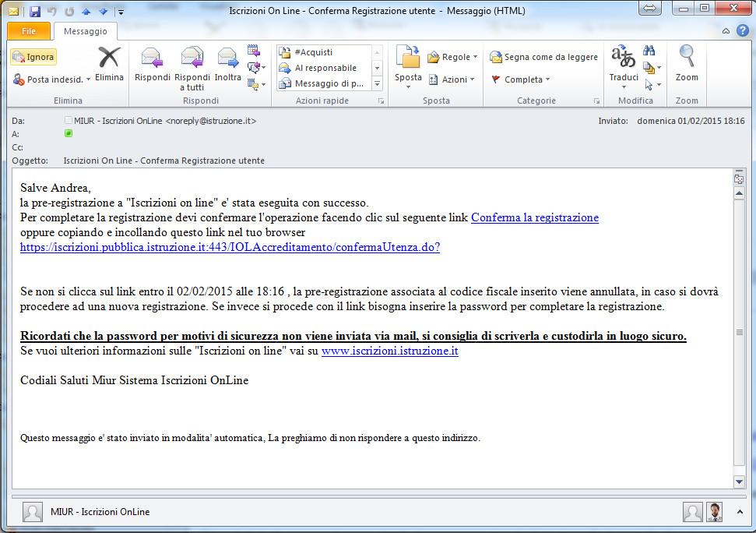This screenshot has height=533, width=756.
Task: Select the #Acquisti quick action
Action: tap(325, 52)
